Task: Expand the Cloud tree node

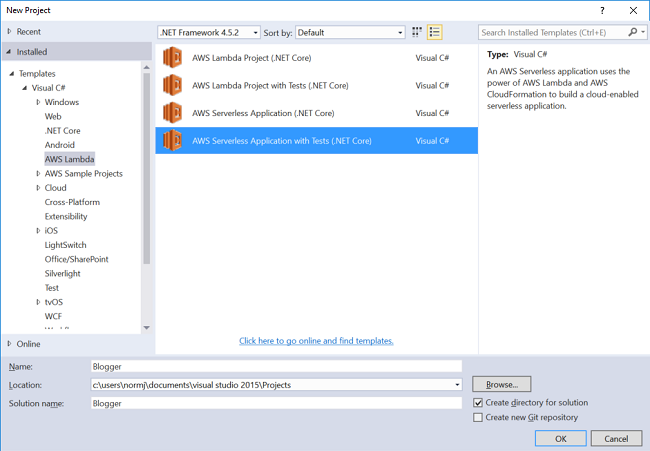Action: [x=38, y=188]
